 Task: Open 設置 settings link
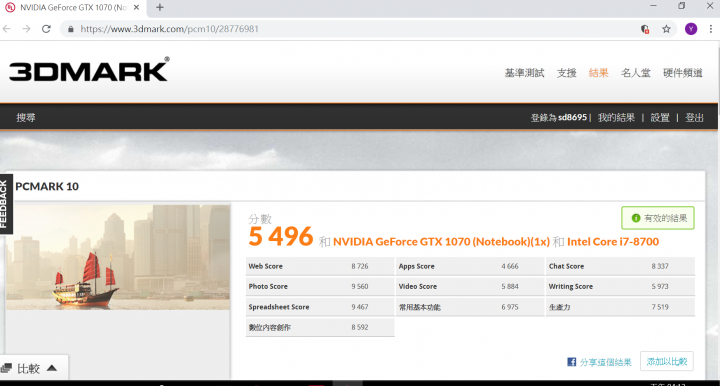(x=660, y=117)
